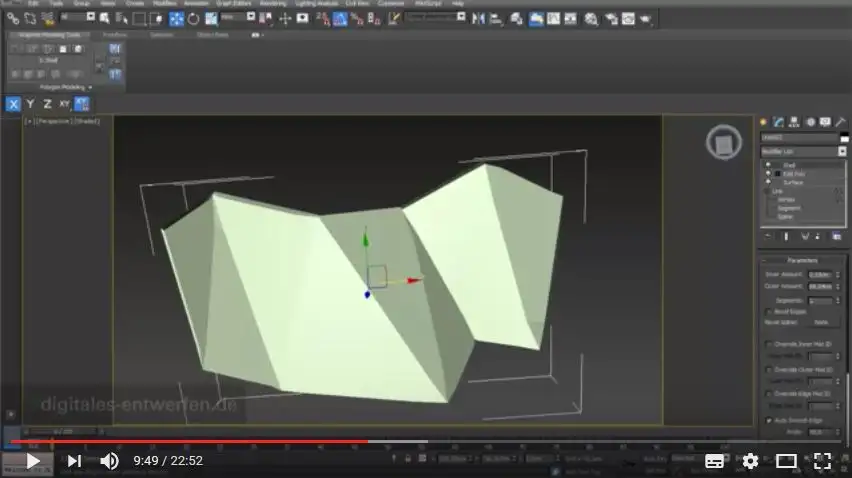
Task: Disable Auto Smooth Edge checkbox
Action: click(x=768, y=420)
